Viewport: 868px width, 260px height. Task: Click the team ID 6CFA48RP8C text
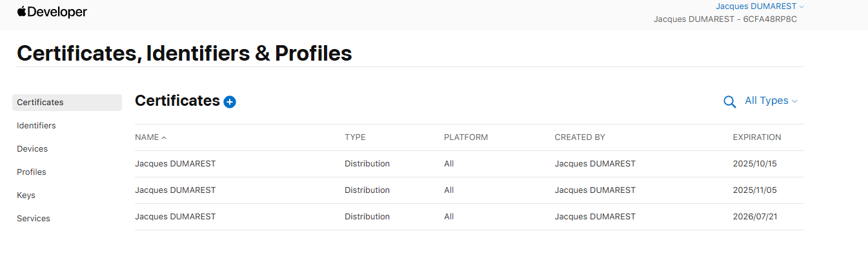[770, 19]
